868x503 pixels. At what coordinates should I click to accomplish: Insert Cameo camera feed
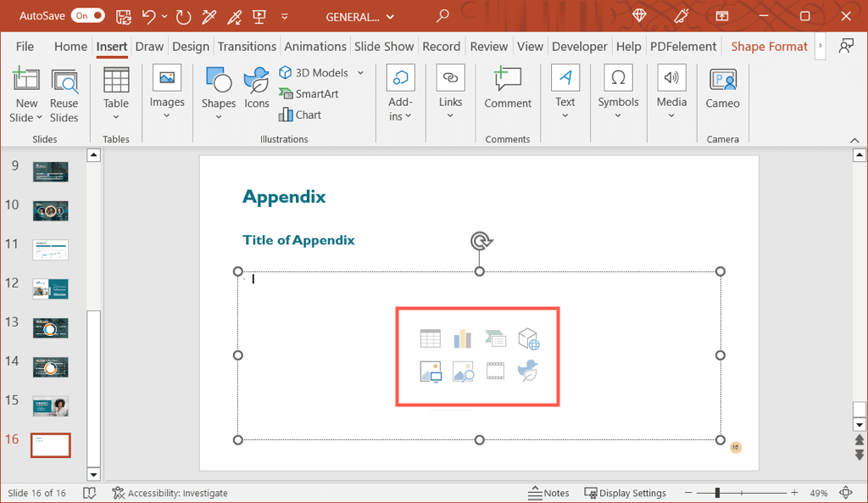tap(722, 88)
